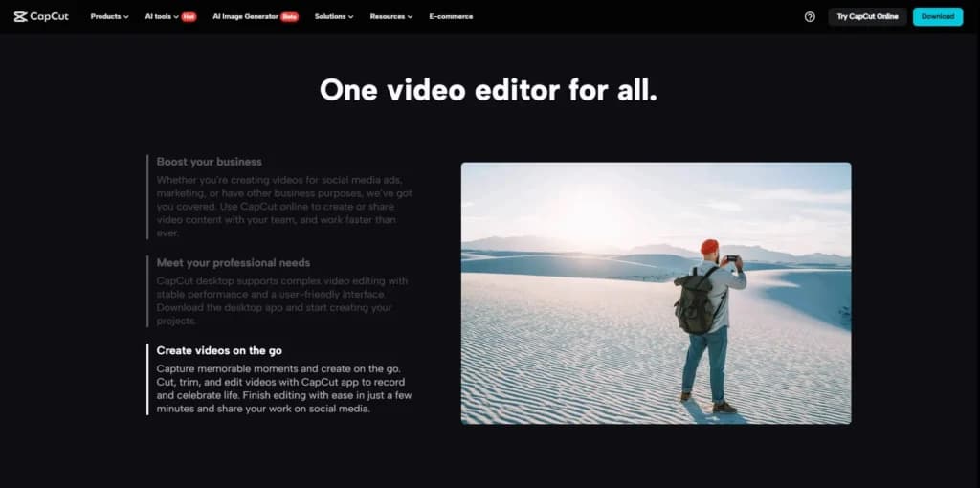Screen dimensions: 980x488
Task: Open the Solutions menu
Action: point(334,17)
